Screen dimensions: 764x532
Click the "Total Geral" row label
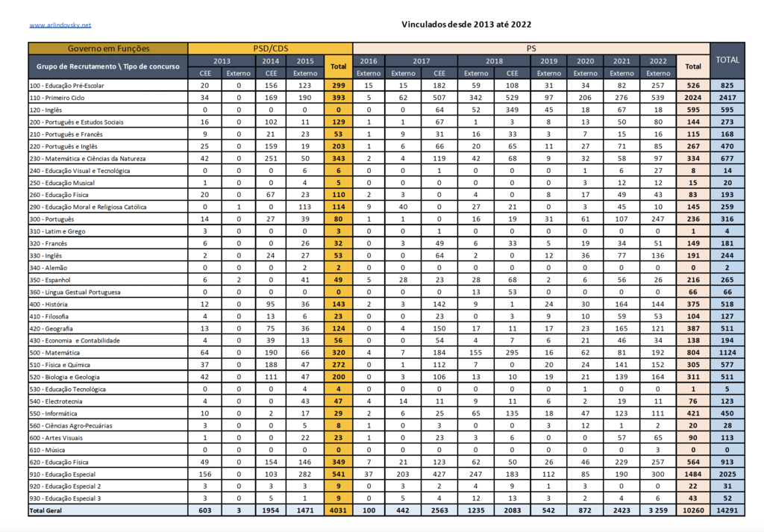click(46, 510)
